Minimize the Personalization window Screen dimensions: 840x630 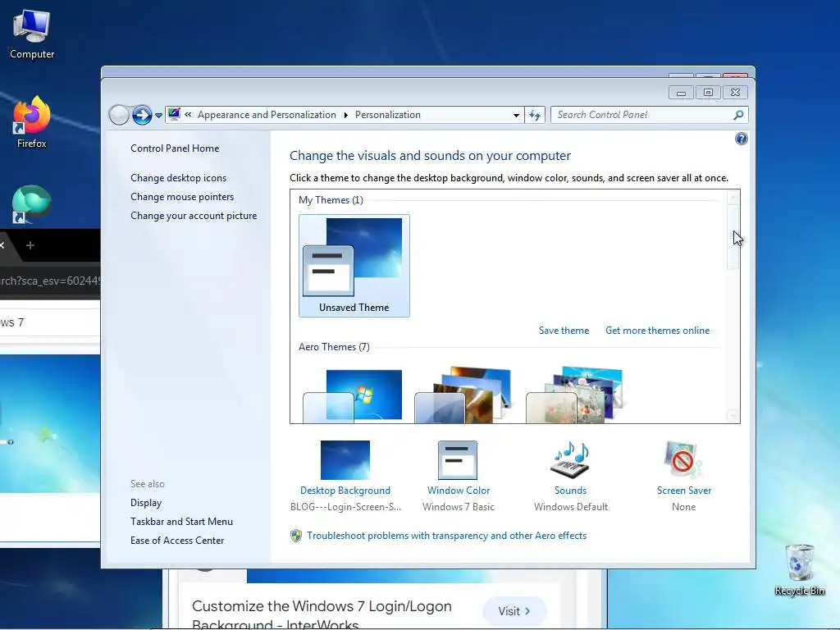click(x=681, y=93)
